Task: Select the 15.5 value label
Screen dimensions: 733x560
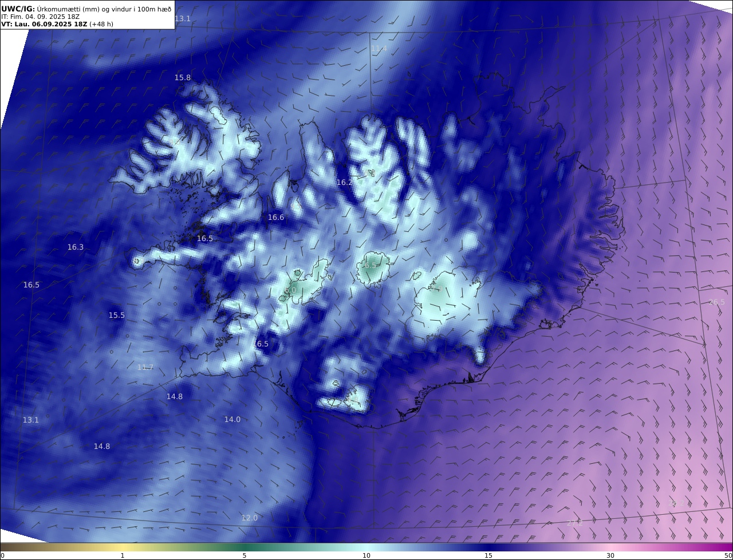Action: coord(117,315)
